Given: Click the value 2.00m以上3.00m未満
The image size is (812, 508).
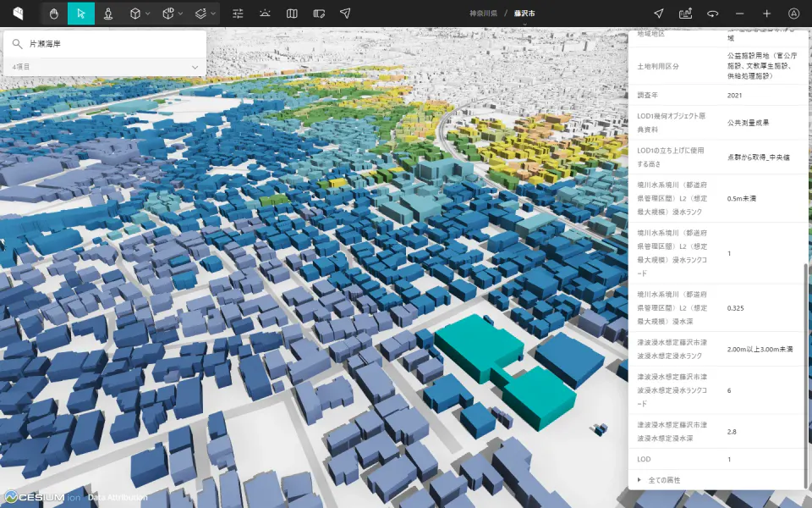Looking at the screenshot, I should [760, 350].
